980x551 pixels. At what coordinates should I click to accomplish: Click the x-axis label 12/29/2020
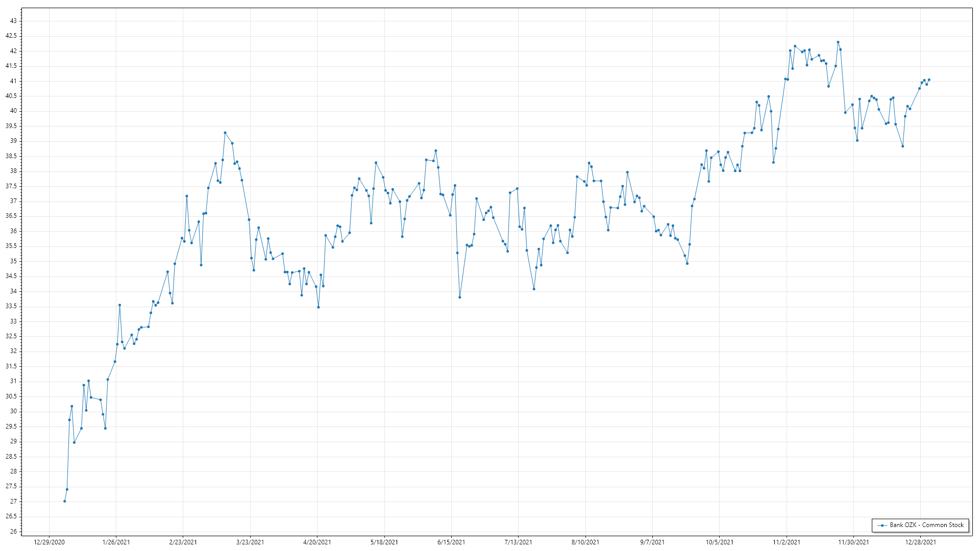pos(49,542)
